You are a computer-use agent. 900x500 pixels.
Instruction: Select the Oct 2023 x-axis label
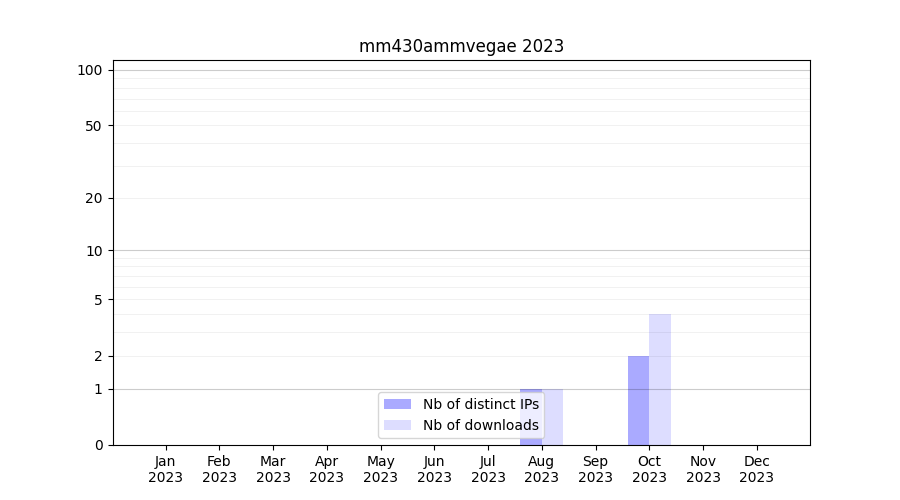[x=649, y=469]
